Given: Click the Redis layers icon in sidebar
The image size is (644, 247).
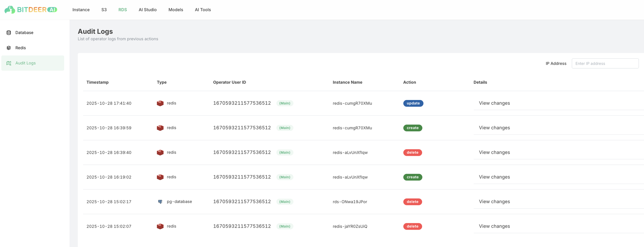Looking at the screenshot, I should click(x=9, y=48).
